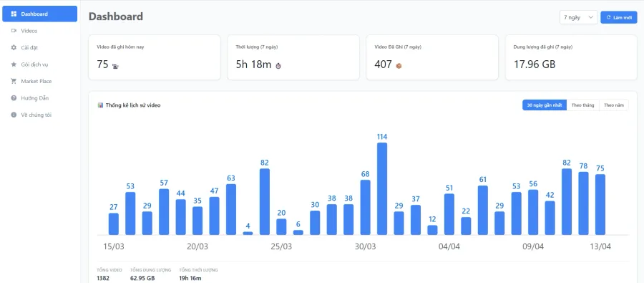Click the bar labeled 75

click(x=600, y=204)
